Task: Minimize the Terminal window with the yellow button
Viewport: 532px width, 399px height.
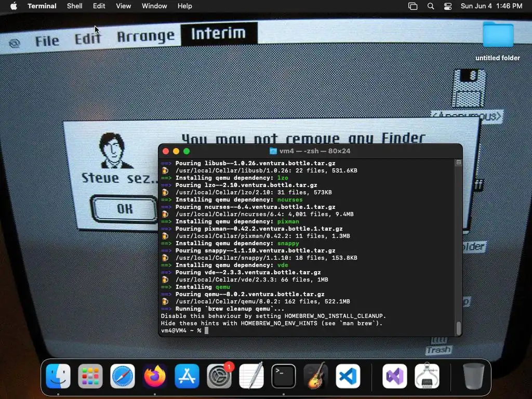Action: point(176,151)
